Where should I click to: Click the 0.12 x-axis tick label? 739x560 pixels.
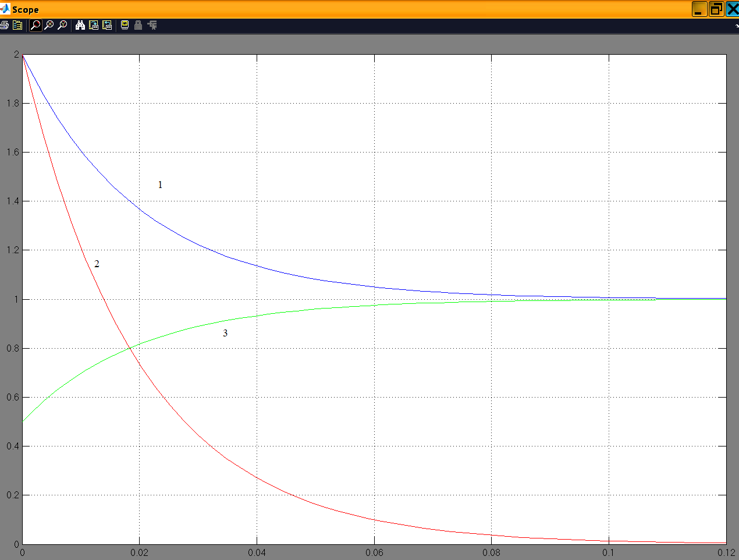pyautogui.click(x=726, y=552)
